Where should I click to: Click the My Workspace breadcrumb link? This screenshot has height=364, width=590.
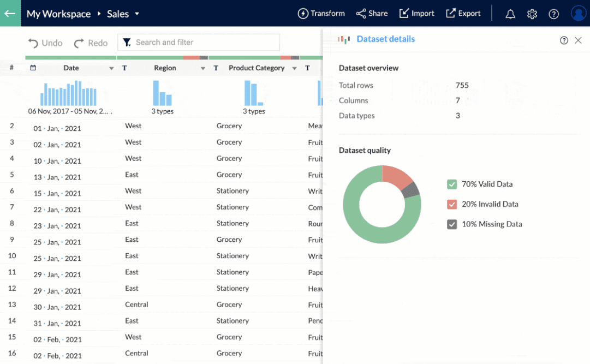[58, 14]
